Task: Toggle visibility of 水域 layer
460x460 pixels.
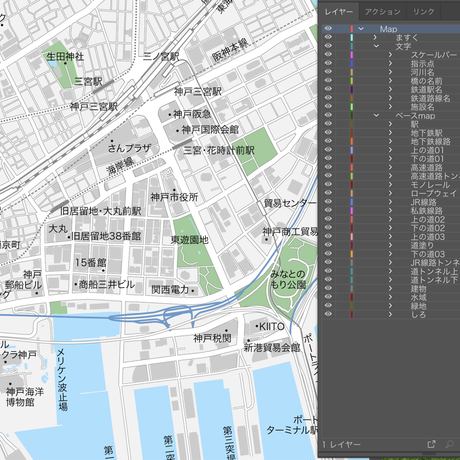Action: click(328, 297)
